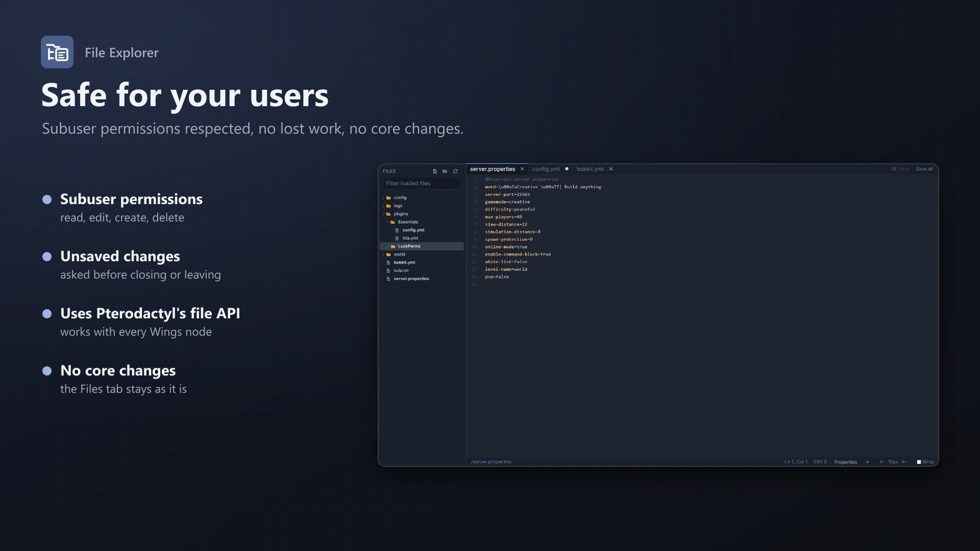The image size is (980, 551).
Task: Click the '/server.properties' path in status bar
Action: coord(491,462)
